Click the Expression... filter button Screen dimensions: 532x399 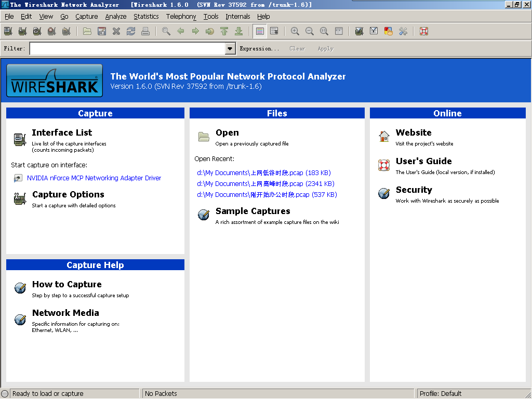coord(259,48)
